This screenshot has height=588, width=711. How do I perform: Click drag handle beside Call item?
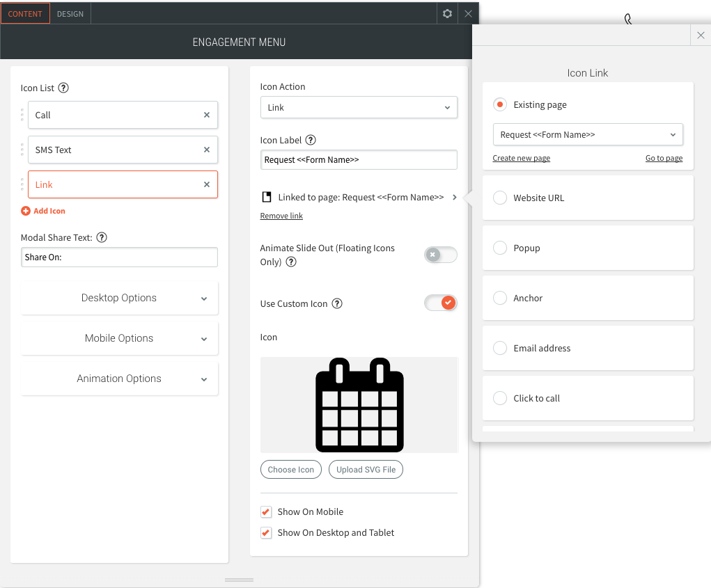point(22,115)
